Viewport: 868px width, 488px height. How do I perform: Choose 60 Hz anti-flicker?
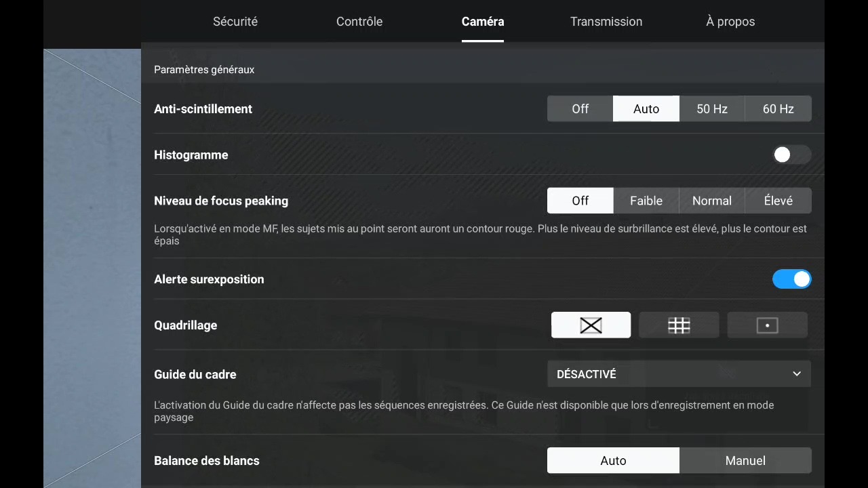(x=778, y=108)
